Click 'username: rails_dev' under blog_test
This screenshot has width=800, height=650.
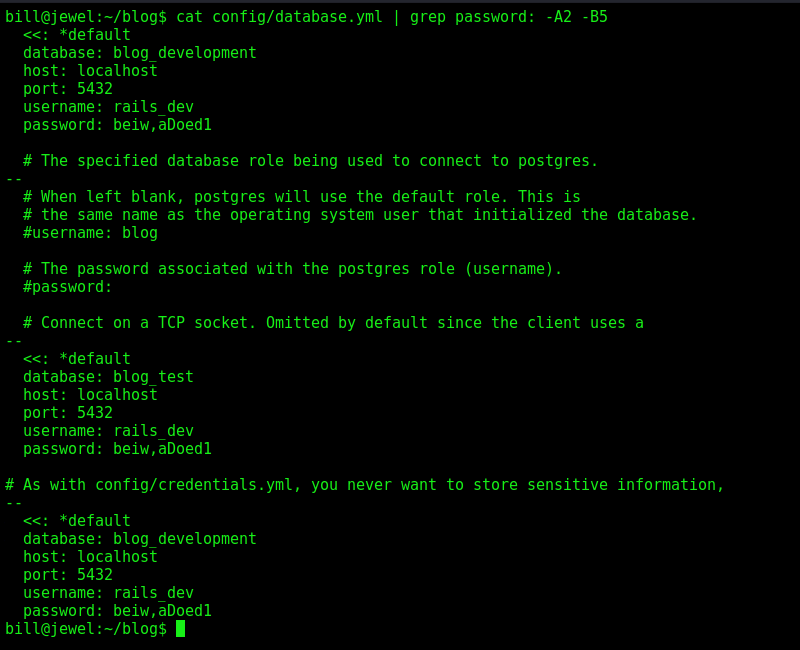click(x=108, y=431)
